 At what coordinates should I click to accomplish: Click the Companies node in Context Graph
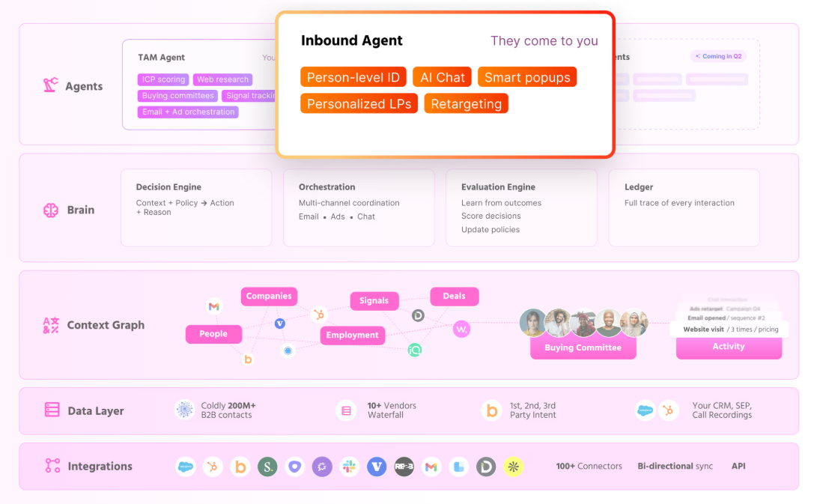click(x=269, y=297)
